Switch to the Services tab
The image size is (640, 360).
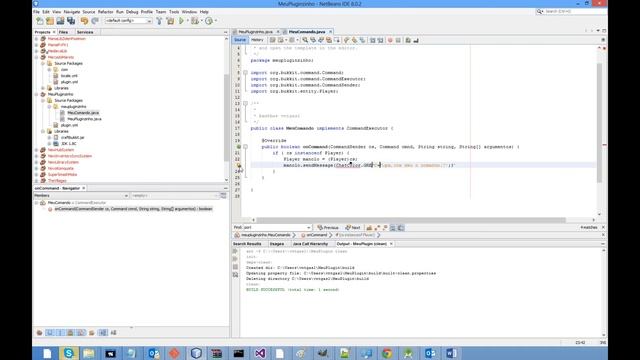(85, 32)
